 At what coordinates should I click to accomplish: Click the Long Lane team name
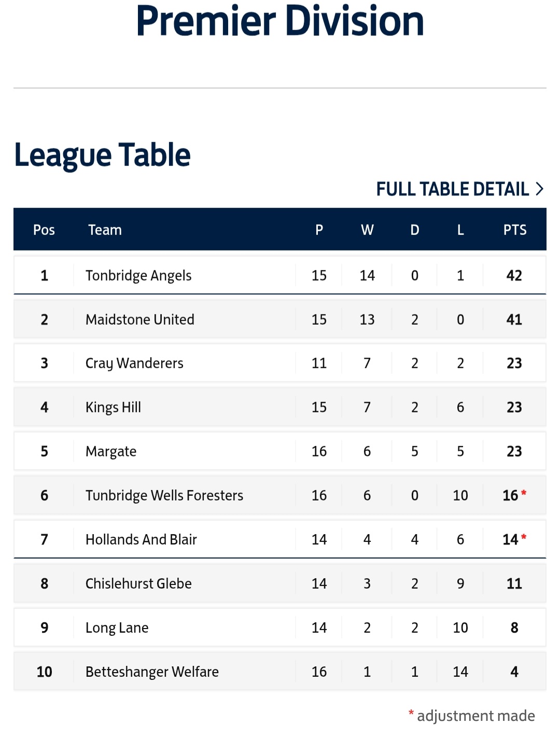pyautogui.click(x=117, y=628)
